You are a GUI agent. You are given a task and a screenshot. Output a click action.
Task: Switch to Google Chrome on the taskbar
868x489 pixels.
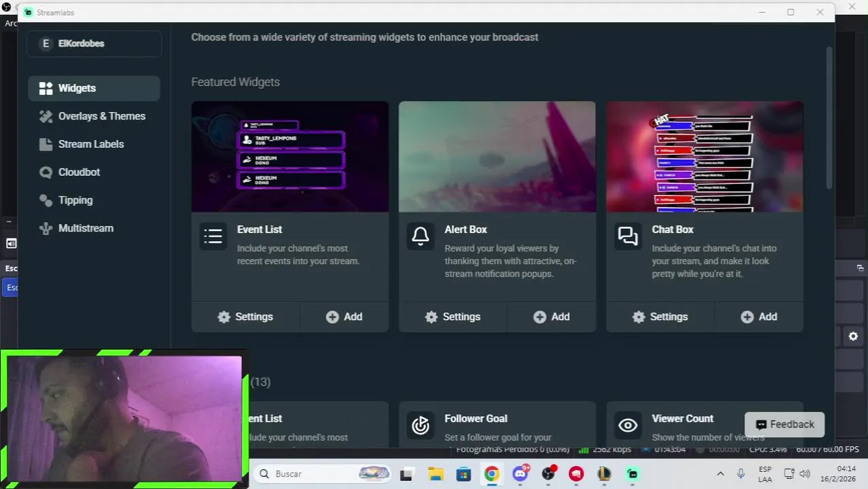[492, 474]
